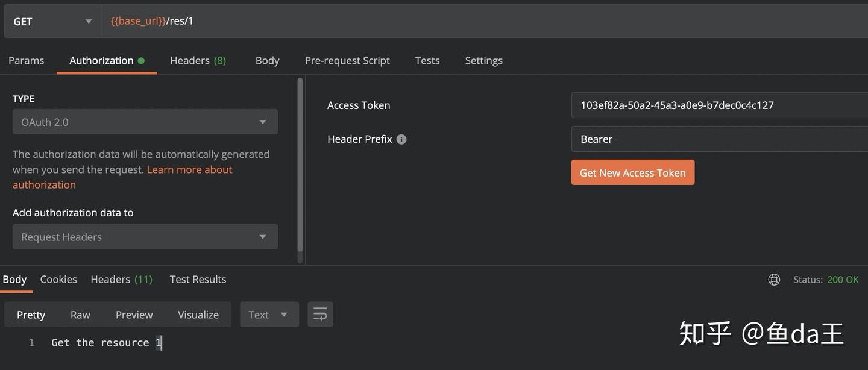Open the Request Headers dropdown
The image size is (868, 370).
point(145,237)
